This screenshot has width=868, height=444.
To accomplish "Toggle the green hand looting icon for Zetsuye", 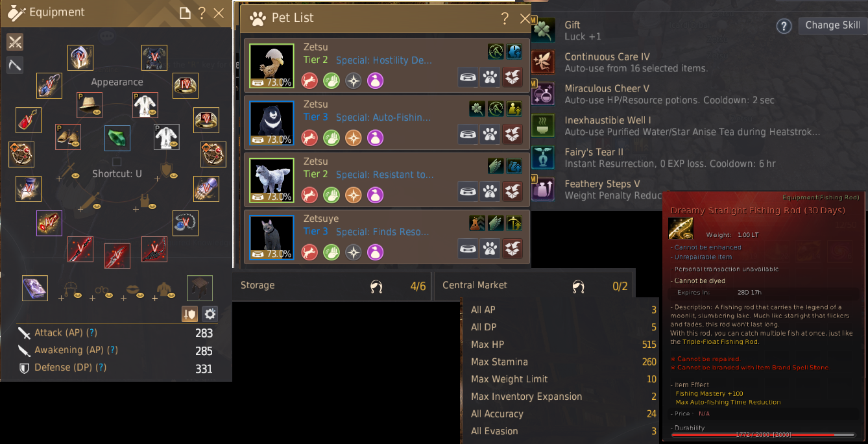I will coord(332,252).
